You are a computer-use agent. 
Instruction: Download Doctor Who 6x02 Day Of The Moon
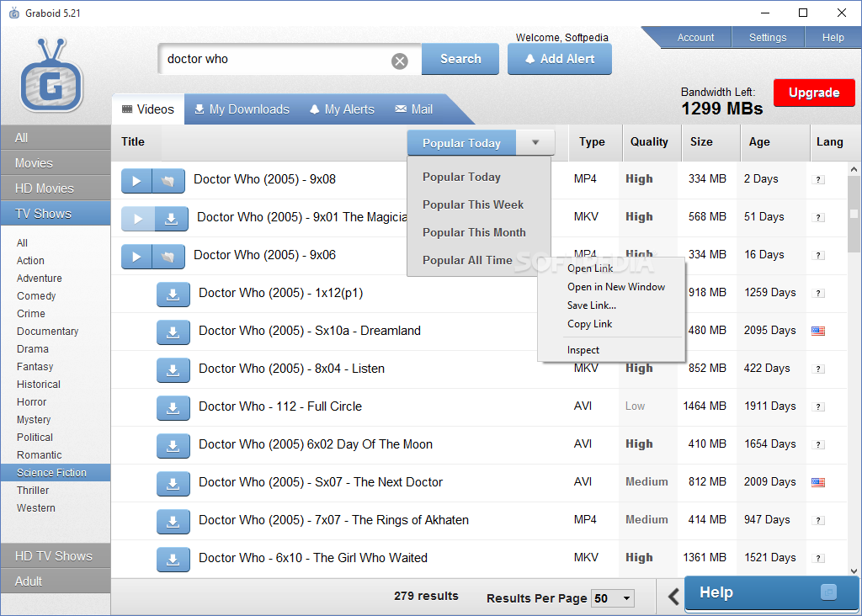173,446
